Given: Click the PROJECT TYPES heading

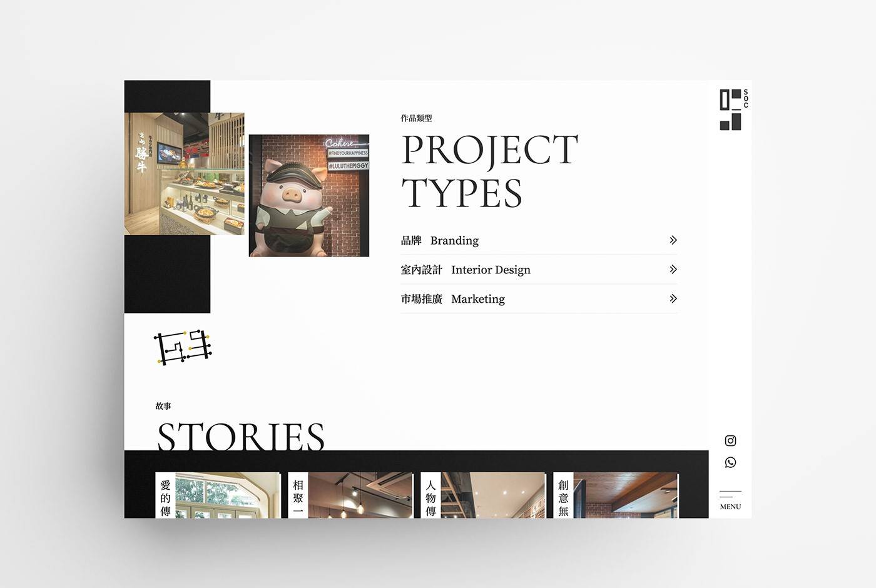Looking at the screenshot, I should (x=489, y=170).
